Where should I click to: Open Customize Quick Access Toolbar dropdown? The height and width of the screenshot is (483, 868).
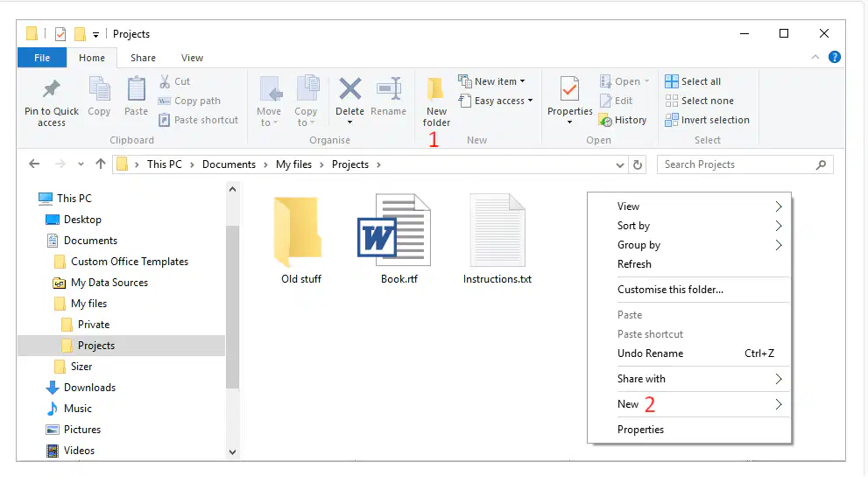95,35
